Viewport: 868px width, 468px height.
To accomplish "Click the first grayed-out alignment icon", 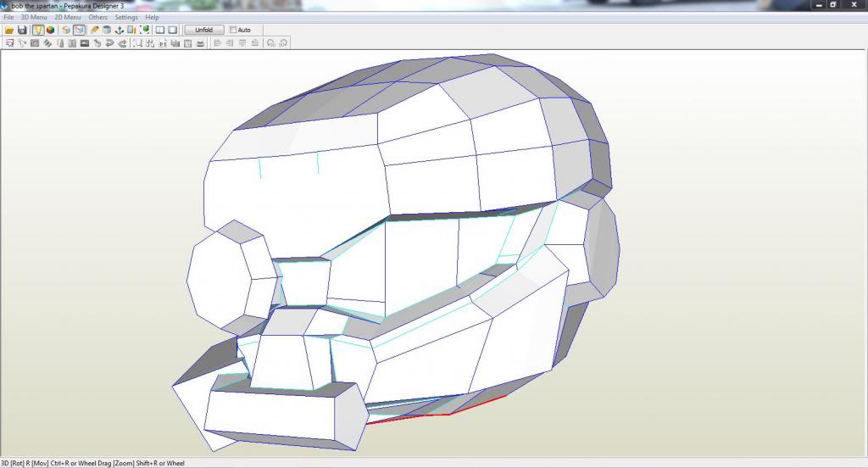I will 217,43.
